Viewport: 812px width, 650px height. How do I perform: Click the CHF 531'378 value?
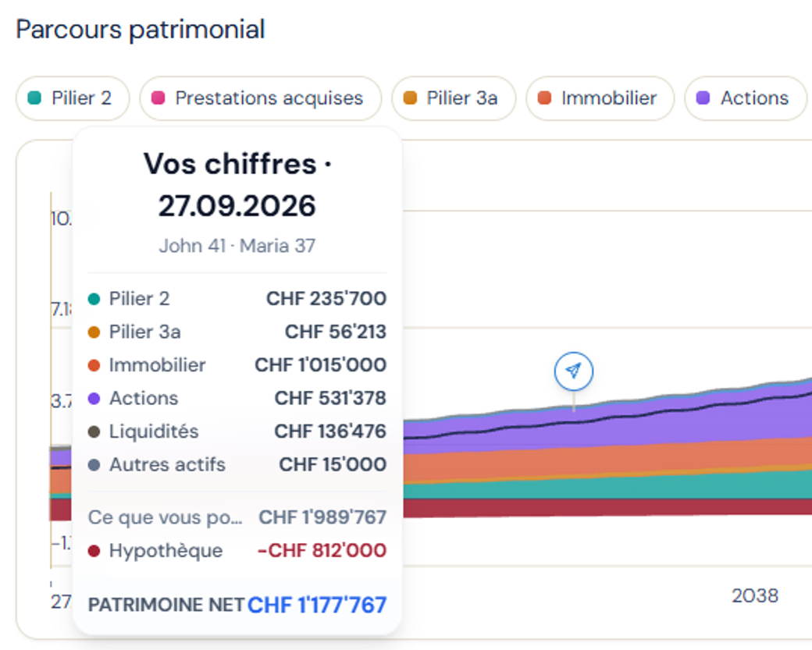330,398
